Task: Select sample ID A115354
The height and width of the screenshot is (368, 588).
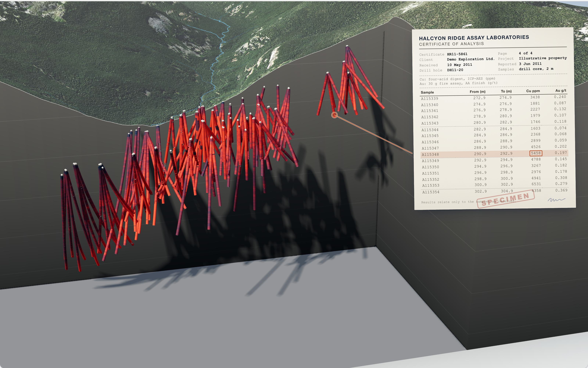Action: click(x=431, y=192)
